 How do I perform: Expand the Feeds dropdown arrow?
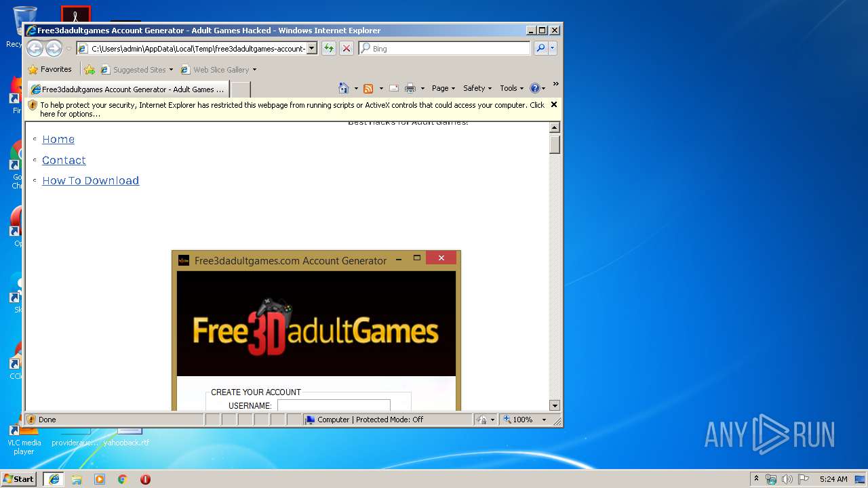[381, 88]
